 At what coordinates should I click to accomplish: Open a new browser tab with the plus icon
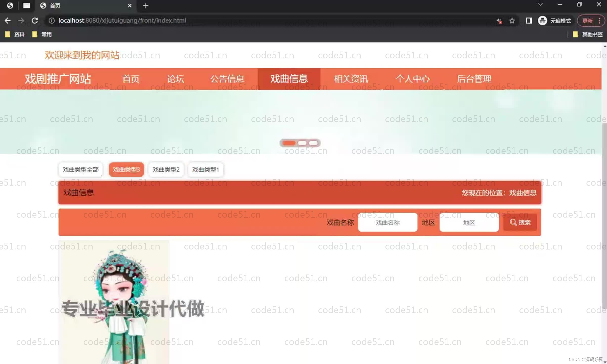(146, 6)
